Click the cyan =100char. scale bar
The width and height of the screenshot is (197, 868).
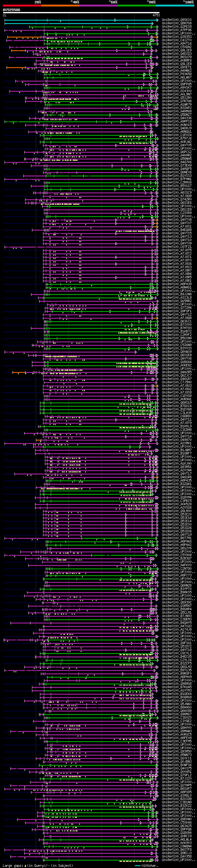(138, 866)
